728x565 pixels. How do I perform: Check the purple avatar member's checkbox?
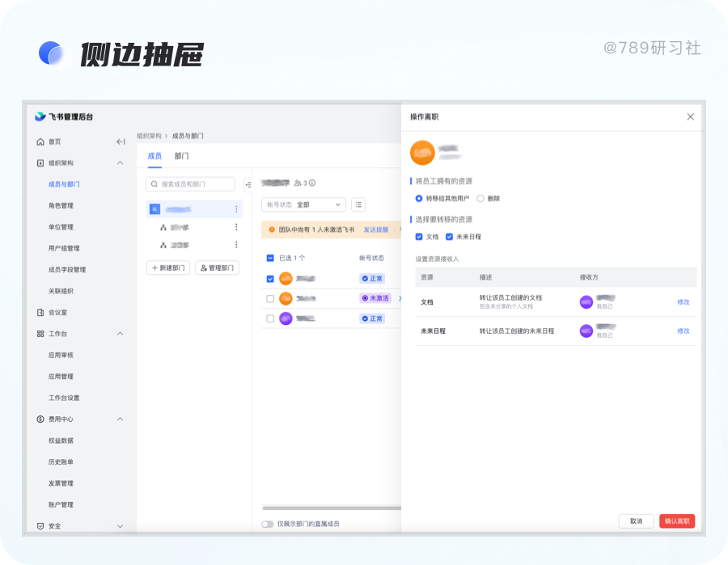tap(270, 318)
